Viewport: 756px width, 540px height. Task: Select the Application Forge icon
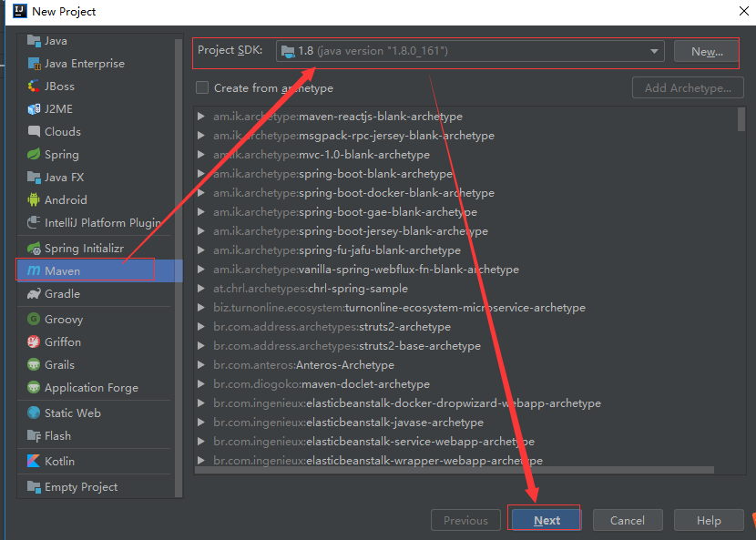click(34, 388)
